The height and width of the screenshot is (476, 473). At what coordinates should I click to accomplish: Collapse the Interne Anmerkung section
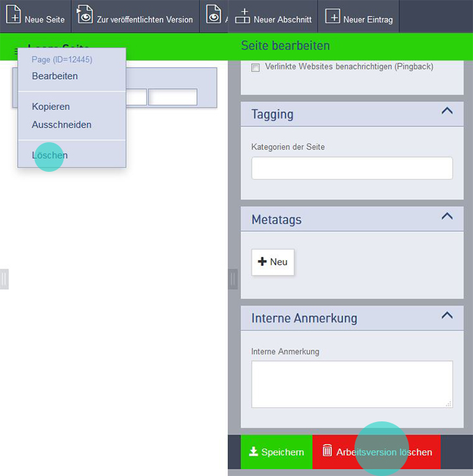[x=447, y=315]
